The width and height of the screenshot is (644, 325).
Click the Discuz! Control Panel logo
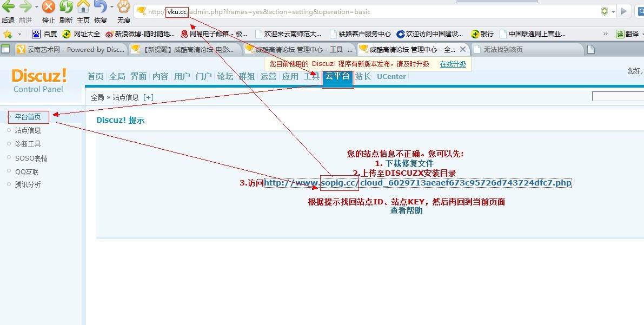tap(39, 80)
